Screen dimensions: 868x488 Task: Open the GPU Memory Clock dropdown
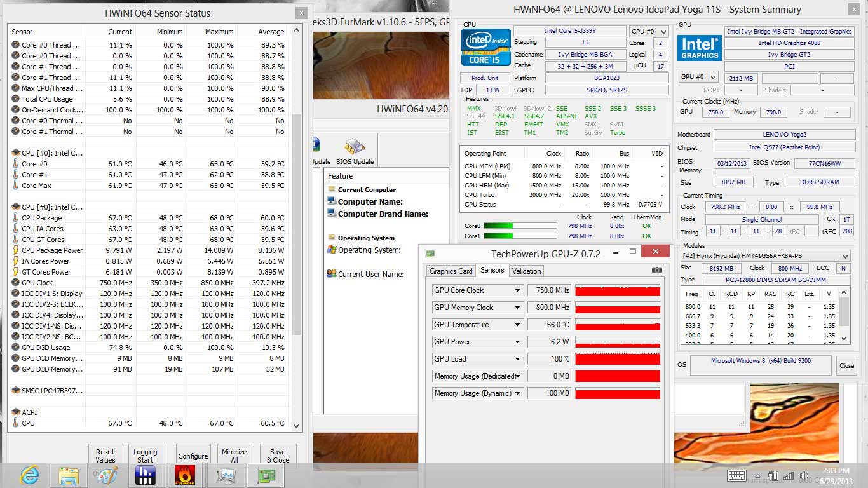[x=518, y=308]
